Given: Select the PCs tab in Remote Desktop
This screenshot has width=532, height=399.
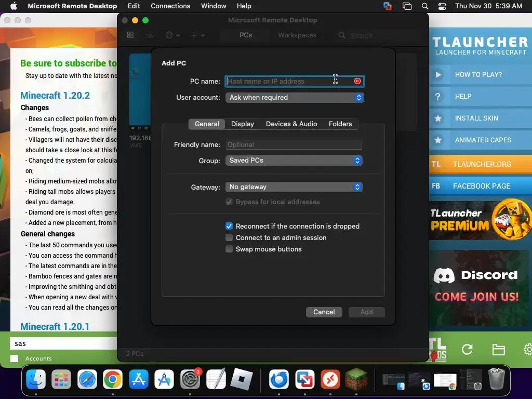Looking at the screenshot, I should click(x=246, y=35).
